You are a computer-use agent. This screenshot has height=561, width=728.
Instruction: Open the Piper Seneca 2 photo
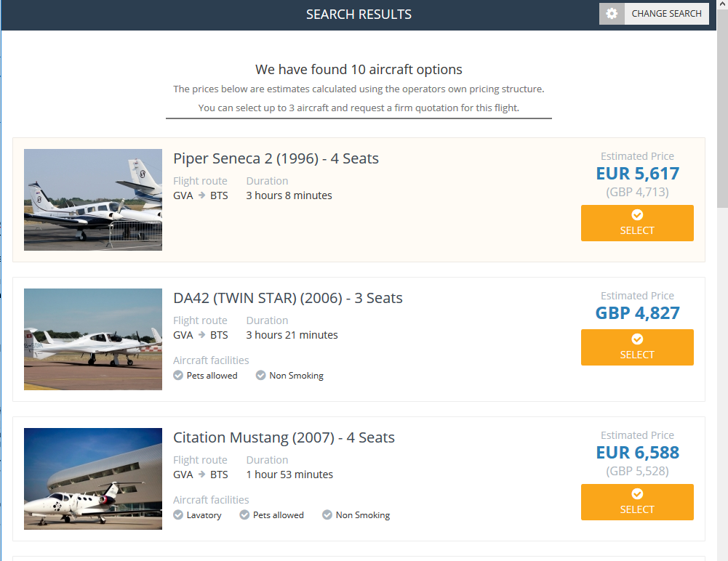click(x=93, y=200)
